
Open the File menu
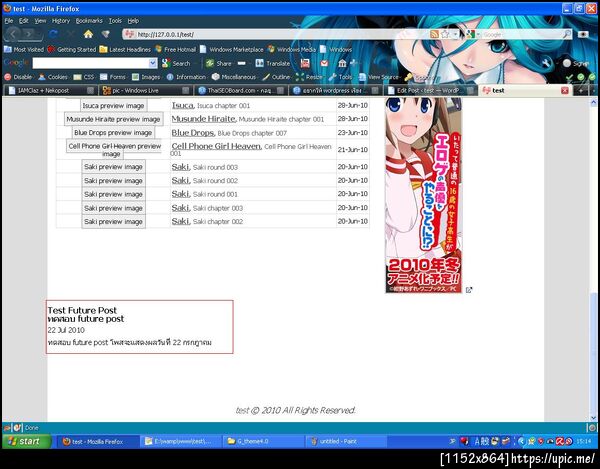tap(9, 21)
